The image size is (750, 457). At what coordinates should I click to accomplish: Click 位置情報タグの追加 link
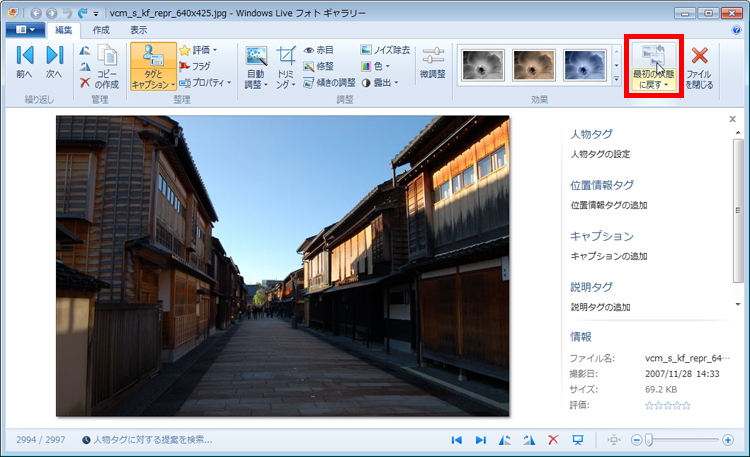click(x=608, y=205)
